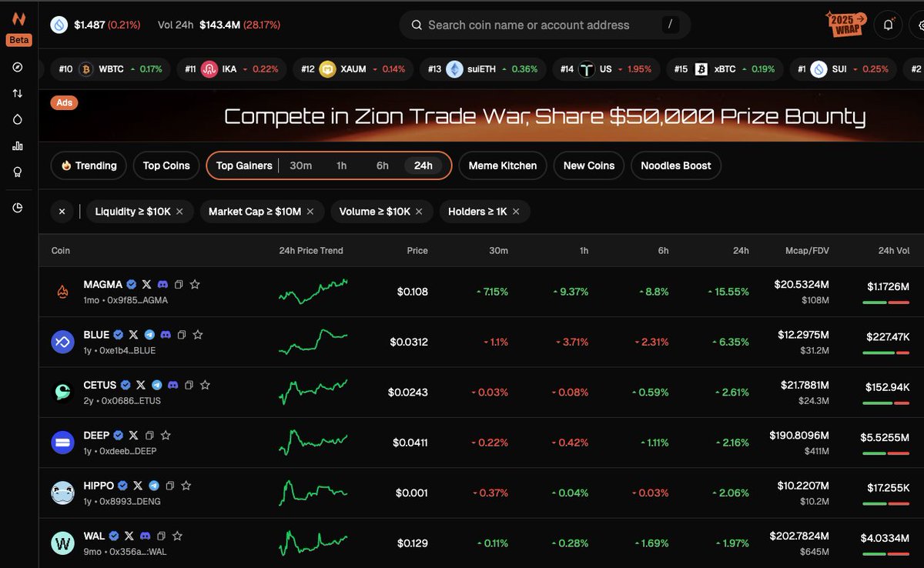Open the bar chart icon in sidebar
This screenshot has height=568, width=924.
(18, 145)
